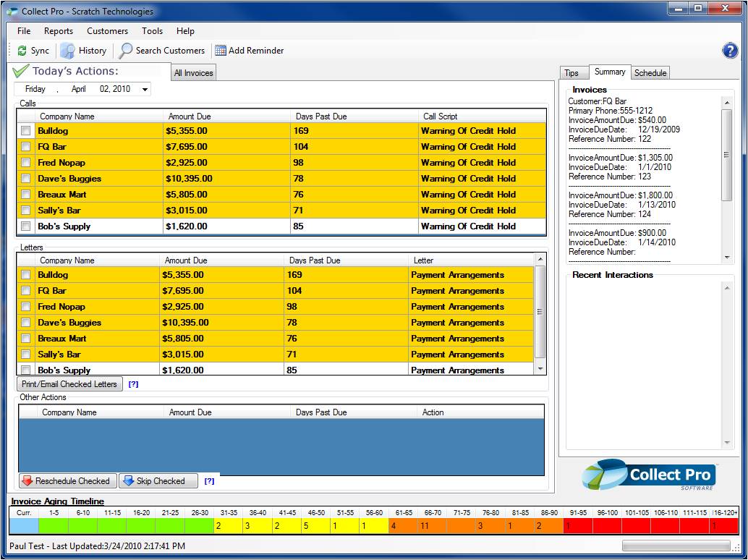Select the Dave's Buggies checkbox in Calls

point(26,179)
